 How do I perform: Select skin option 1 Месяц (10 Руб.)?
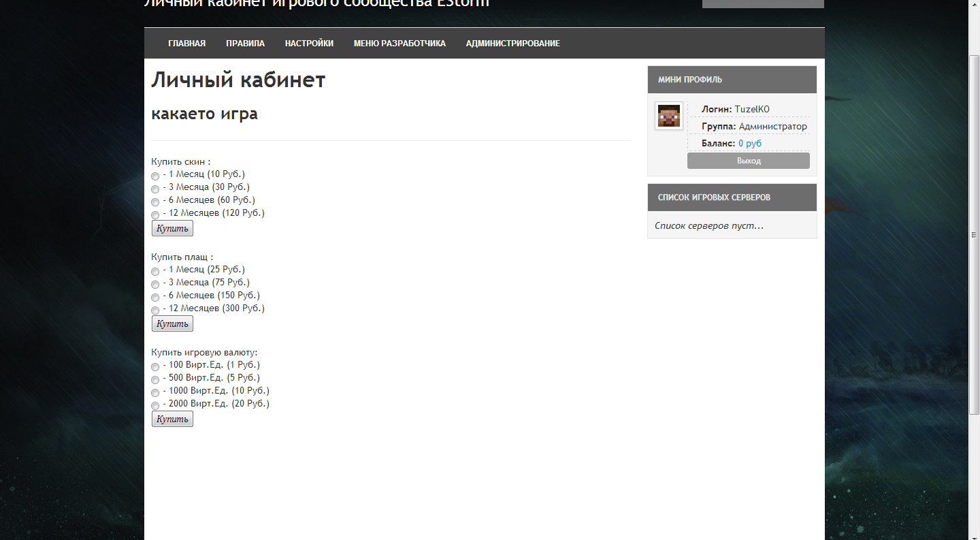[x=155, y=176]
